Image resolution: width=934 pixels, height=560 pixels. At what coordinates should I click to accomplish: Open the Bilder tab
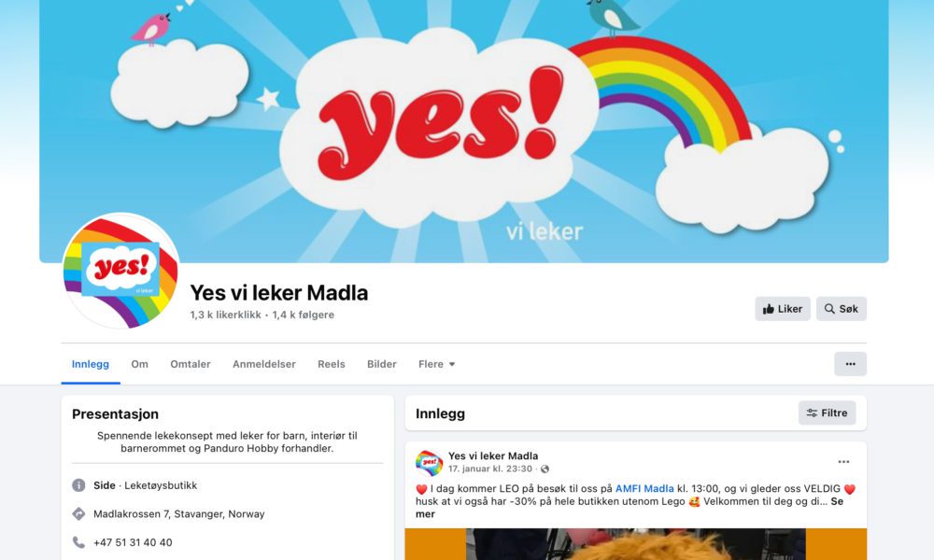381,364
